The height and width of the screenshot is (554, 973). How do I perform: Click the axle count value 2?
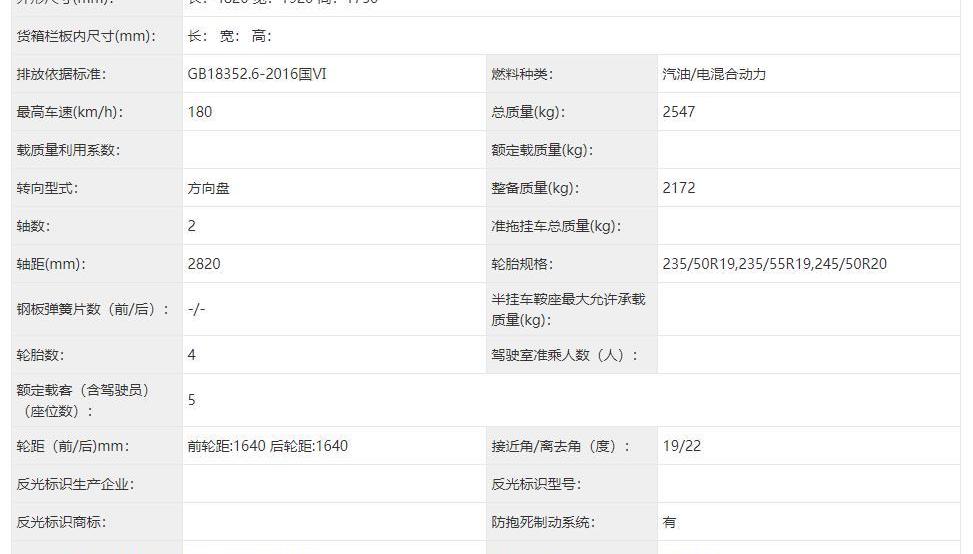192,226
